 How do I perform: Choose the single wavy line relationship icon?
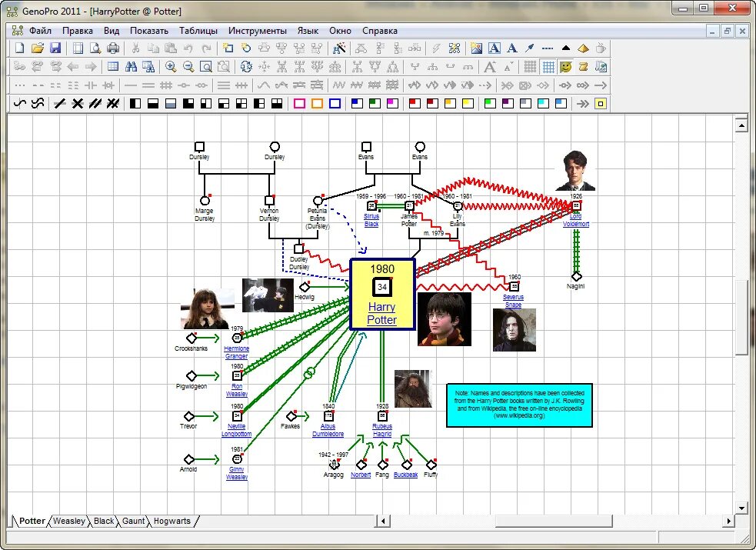[x=20, y=103]
